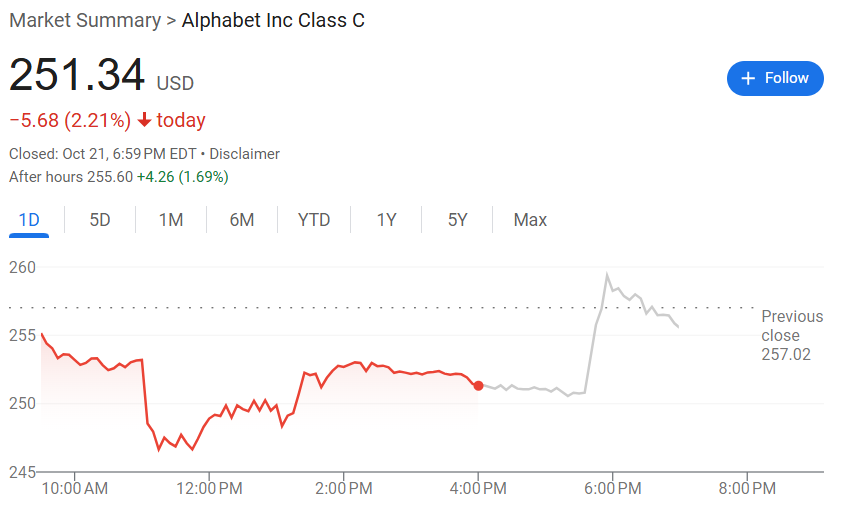Click the 12:00 PM time axis label
The height and width of the screenshot is (510, 855).
[210, 488]
